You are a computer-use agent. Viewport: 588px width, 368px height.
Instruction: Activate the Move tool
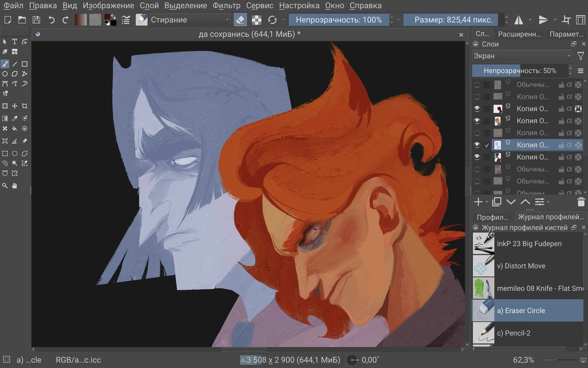(15, 106)
